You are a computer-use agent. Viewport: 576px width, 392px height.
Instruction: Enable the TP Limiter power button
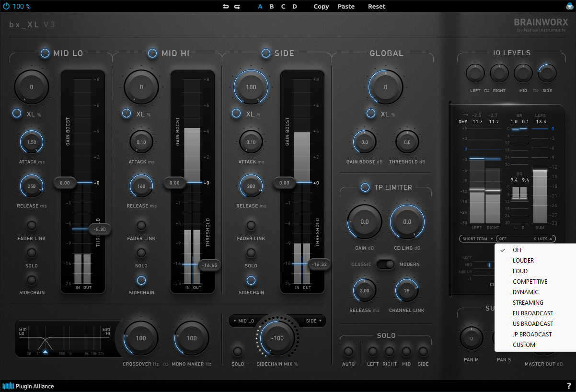pyautogui.click(x=365, y=187)
